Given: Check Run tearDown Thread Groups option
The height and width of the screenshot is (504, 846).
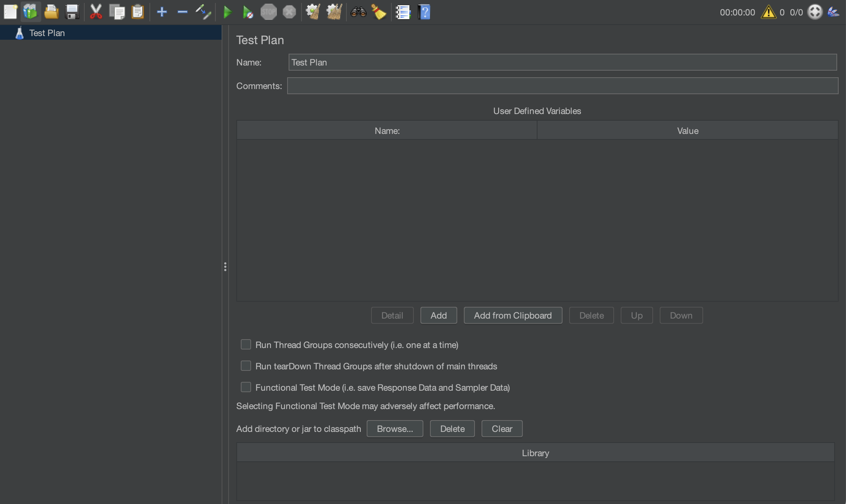Looking at the screenshot, I should (x=246, y=366).
